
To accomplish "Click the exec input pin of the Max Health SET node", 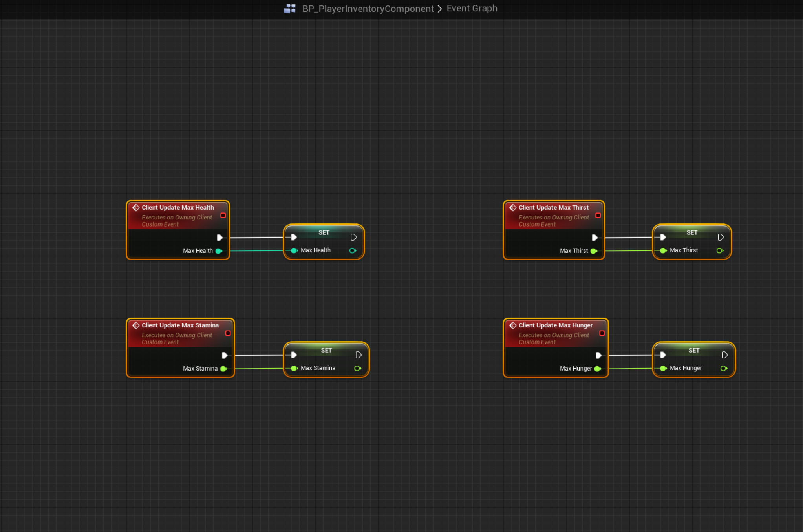I will click(x=294, y=237).
